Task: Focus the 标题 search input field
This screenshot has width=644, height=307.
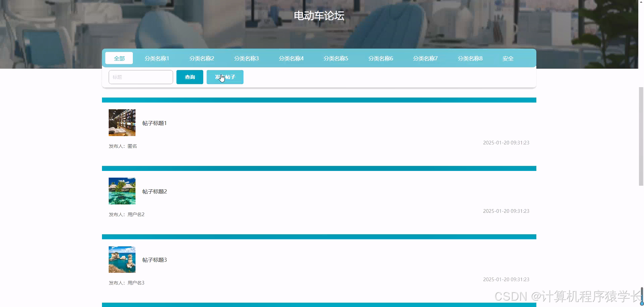Action: (141, 77)
